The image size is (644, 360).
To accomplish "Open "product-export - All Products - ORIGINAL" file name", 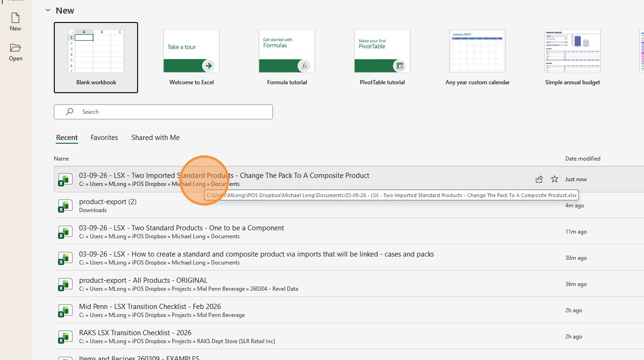I will tap(143, 280).
